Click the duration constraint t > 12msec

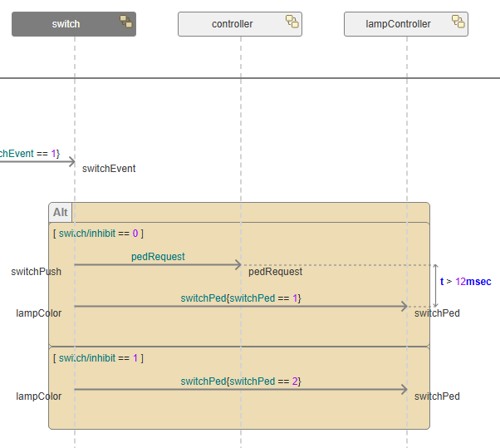466,282
